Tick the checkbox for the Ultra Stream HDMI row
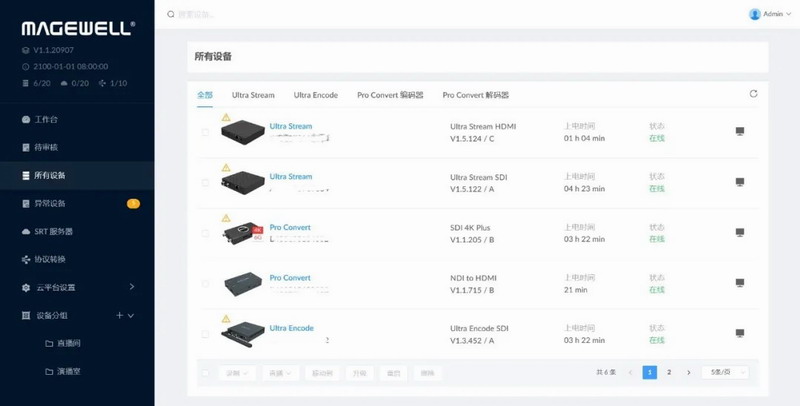The width and height of the screenshot is (800, 406). (x=206, y=132)
